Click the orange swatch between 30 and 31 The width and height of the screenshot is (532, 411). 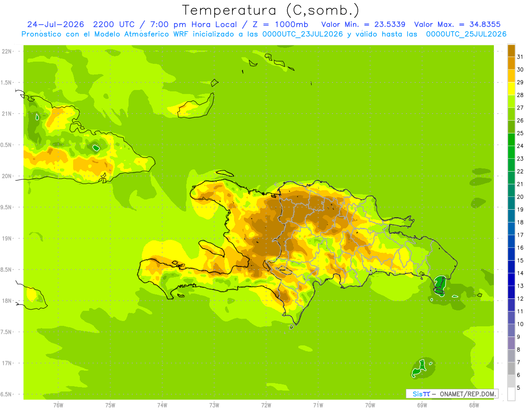pos(511,63)
